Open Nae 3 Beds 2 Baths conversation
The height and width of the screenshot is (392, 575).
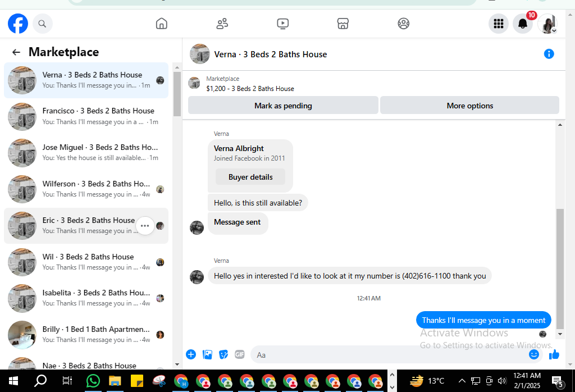(x=86, y=363)
